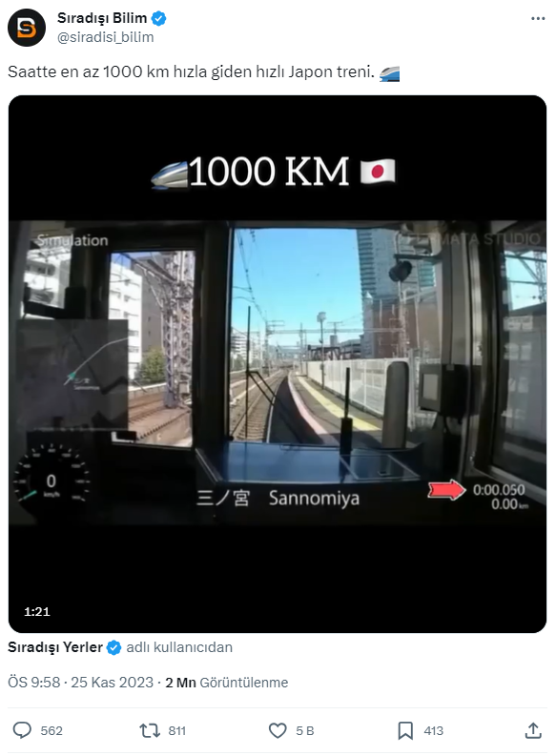Click the 811 reposts count
The image size is (556, 756).
tap(177, 731)
